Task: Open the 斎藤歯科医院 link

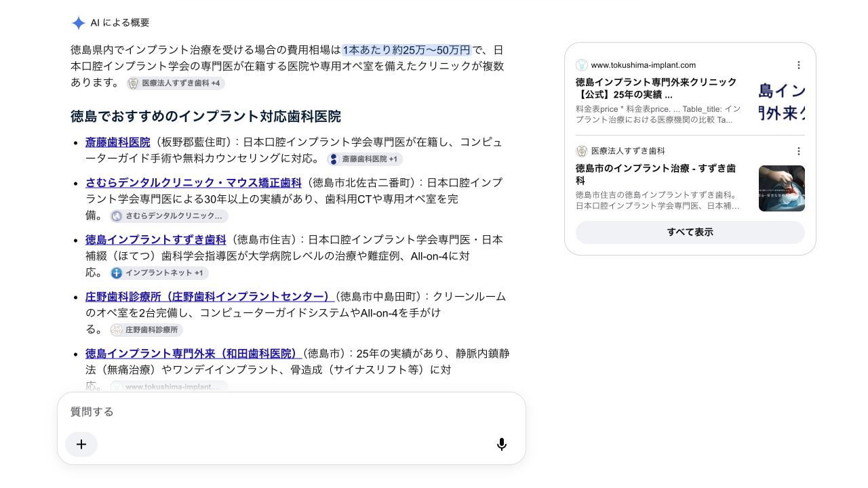Action: pyautogui.click(x=118, y=142)
